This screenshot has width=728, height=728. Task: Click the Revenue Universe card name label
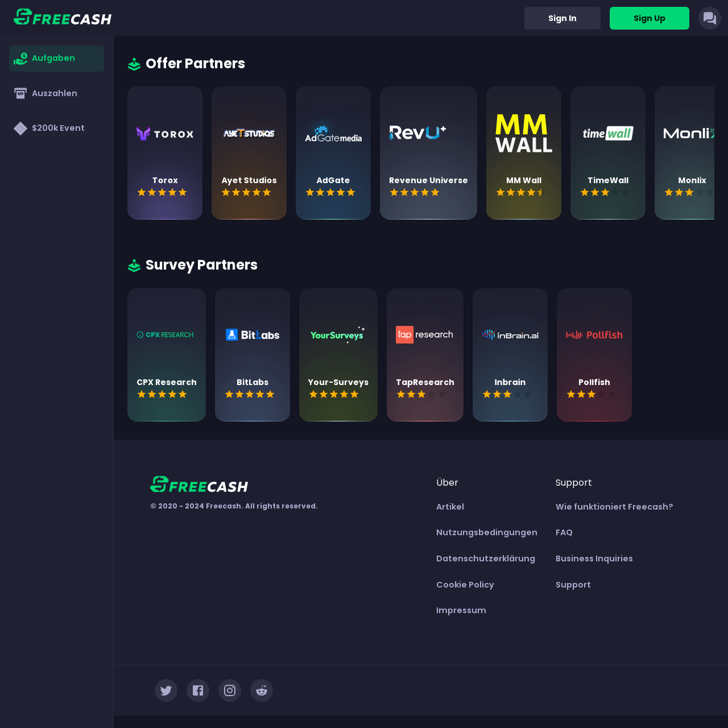point(428,180)
